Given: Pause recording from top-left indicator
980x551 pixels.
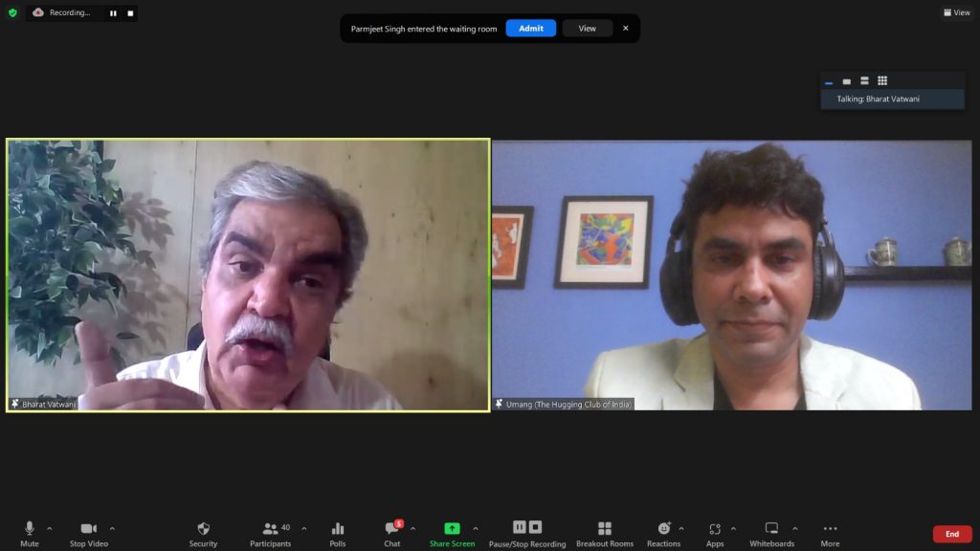Looking at the screenshot, I should 113,13.
